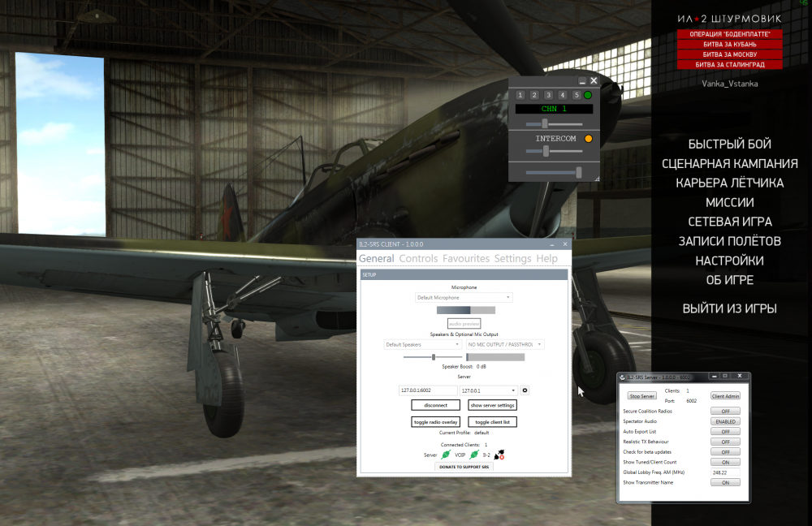Open СЕТЕВАЯ ИГРА menu item

(x=730, y=222)
